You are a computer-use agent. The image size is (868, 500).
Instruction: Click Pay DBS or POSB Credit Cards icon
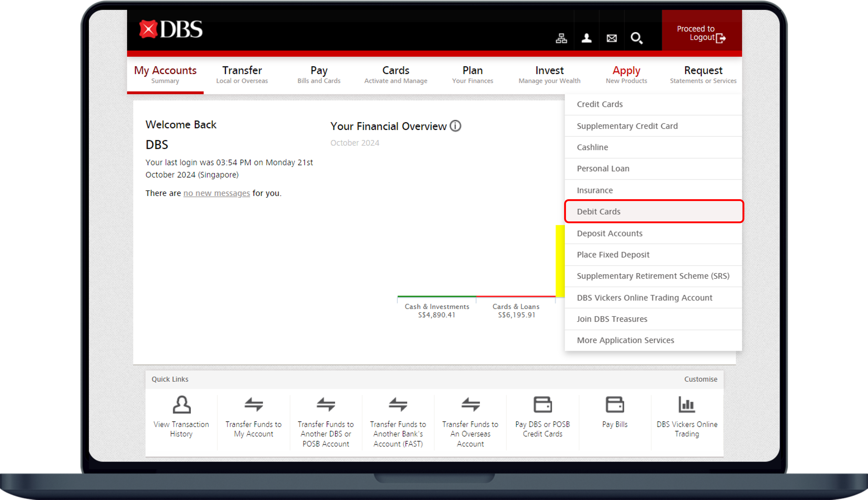click(542, 404)
